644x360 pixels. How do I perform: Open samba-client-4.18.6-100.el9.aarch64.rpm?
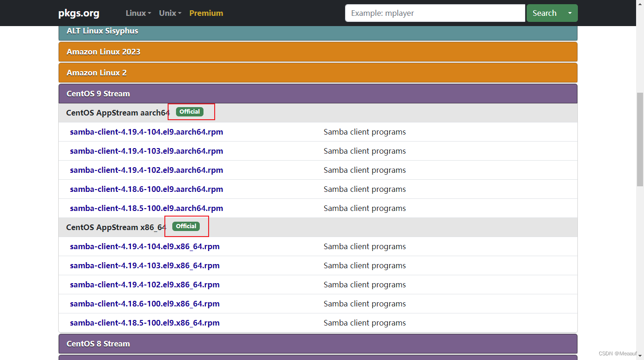coord(146,189)
